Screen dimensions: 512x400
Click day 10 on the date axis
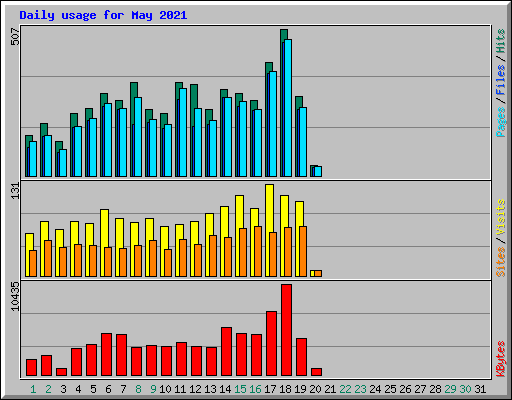[x=165, y=389]
